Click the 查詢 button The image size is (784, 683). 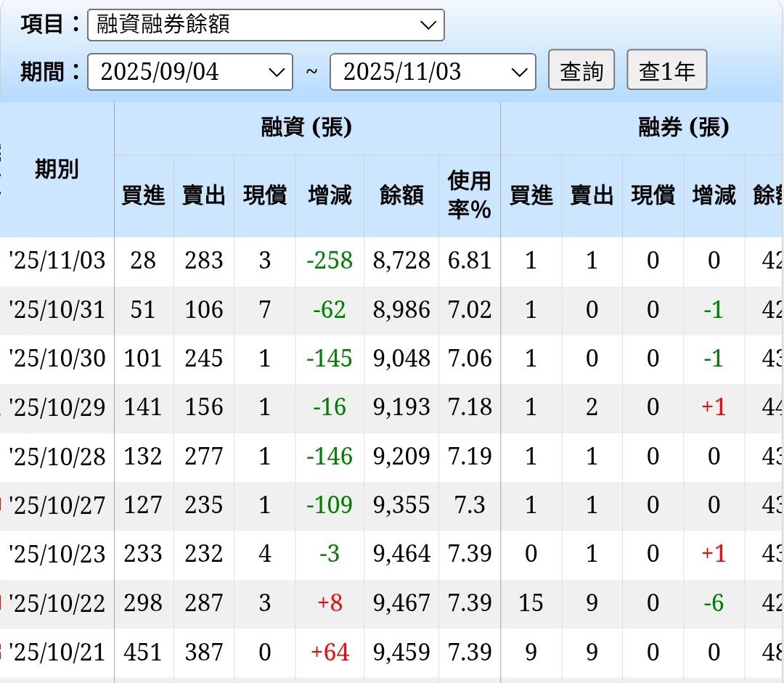coord(581,70)
